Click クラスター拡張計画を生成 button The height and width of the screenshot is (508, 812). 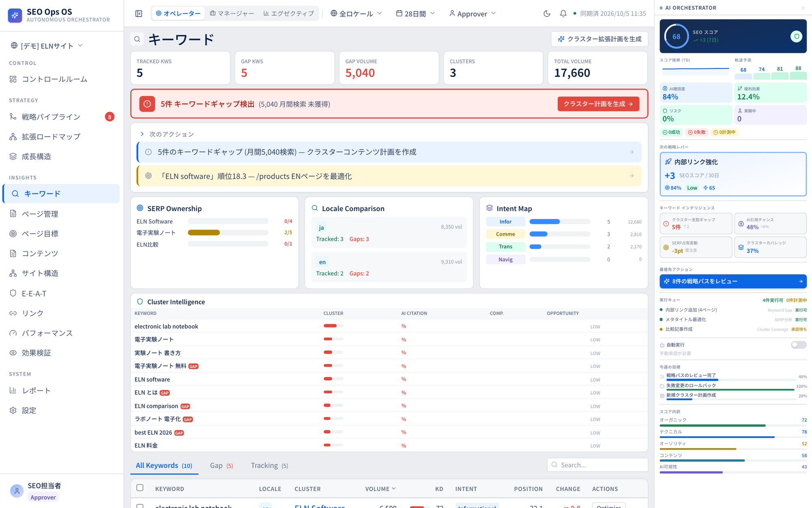[599, 39]
